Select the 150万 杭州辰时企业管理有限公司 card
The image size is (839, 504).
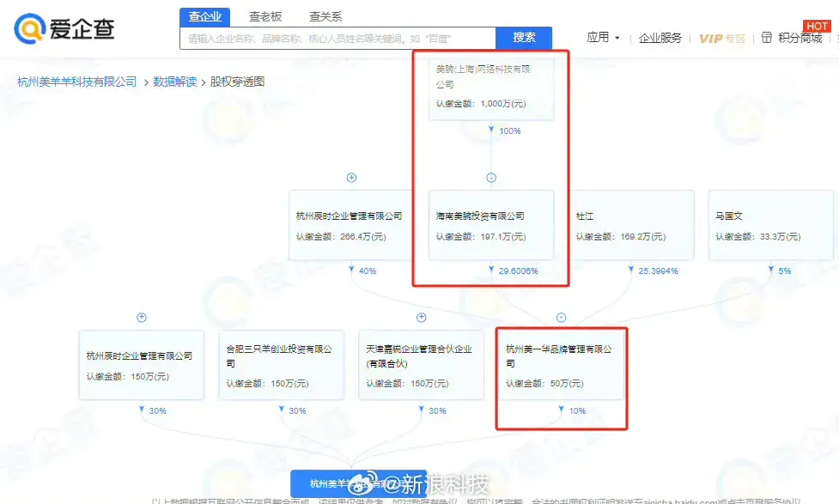tap(142, 365)
